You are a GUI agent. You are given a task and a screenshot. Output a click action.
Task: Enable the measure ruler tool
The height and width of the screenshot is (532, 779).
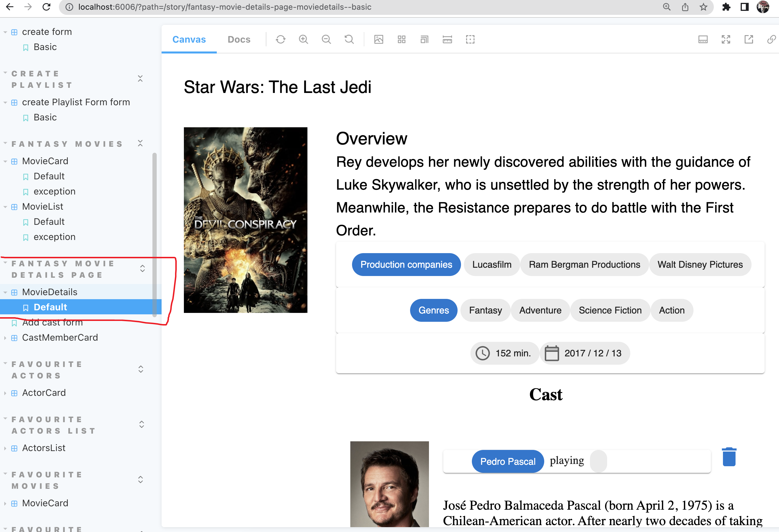(447, 39)
